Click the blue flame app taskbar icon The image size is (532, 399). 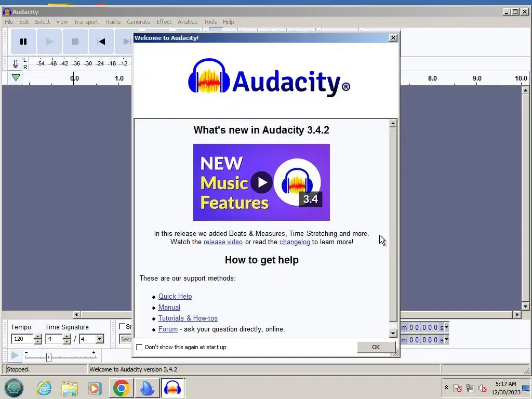(147, 388)
